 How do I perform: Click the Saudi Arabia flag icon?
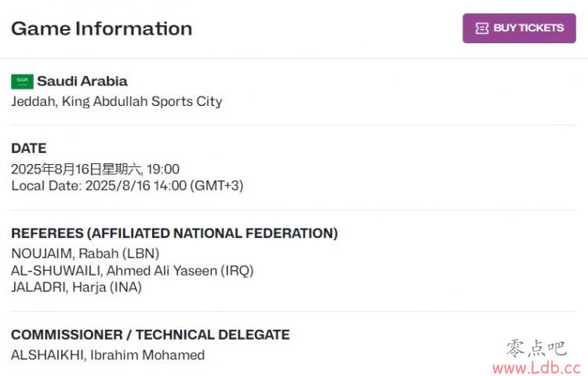(22, 82)
